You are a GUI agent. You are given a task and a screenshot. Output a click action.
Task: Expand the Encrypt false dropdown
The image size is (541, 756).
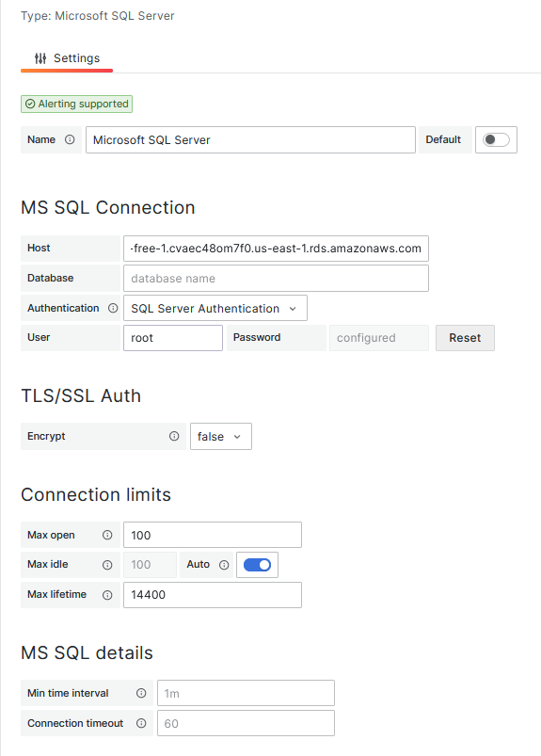[221, 436]
